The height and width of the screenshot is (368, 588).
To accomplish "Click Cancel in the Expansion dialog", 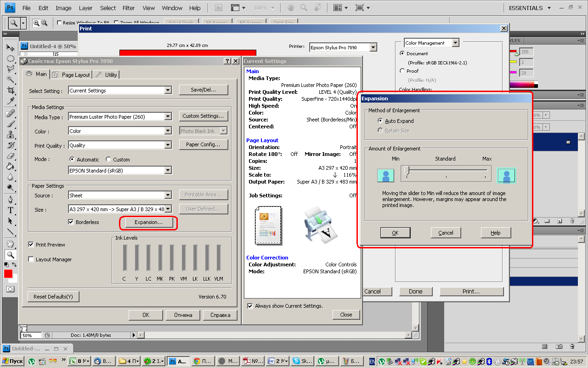I will pos(446,233).
